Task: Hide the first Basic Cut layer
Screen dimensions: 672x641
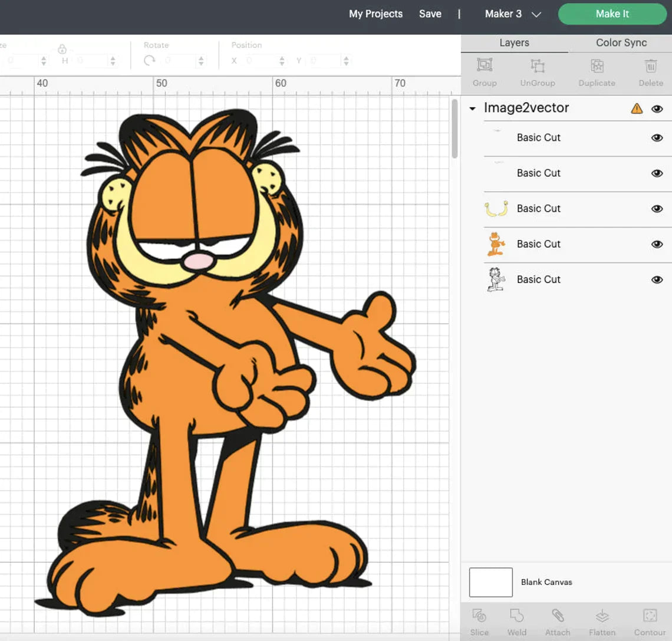Action: pos(657,137)
